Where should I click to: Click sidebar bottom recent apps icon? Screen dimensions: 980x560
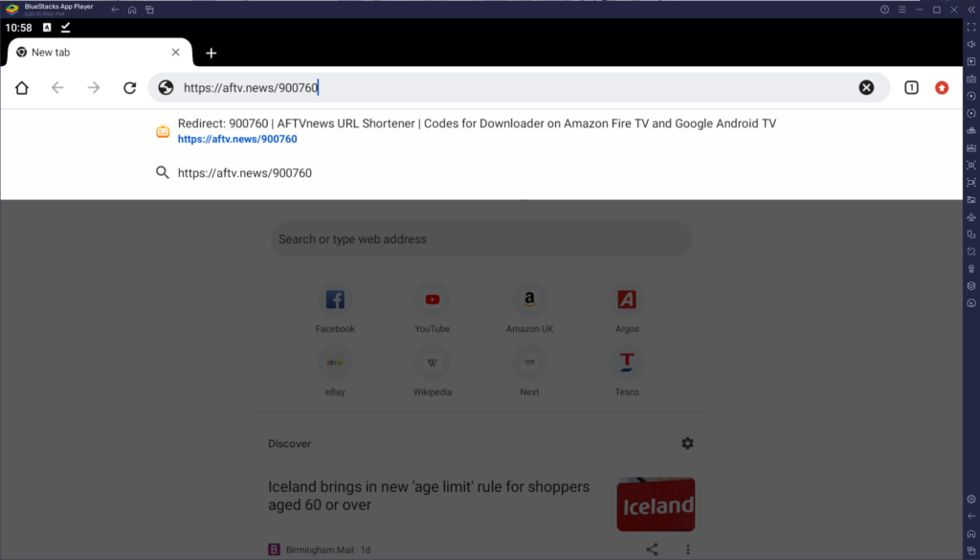(x=971, y=550)
